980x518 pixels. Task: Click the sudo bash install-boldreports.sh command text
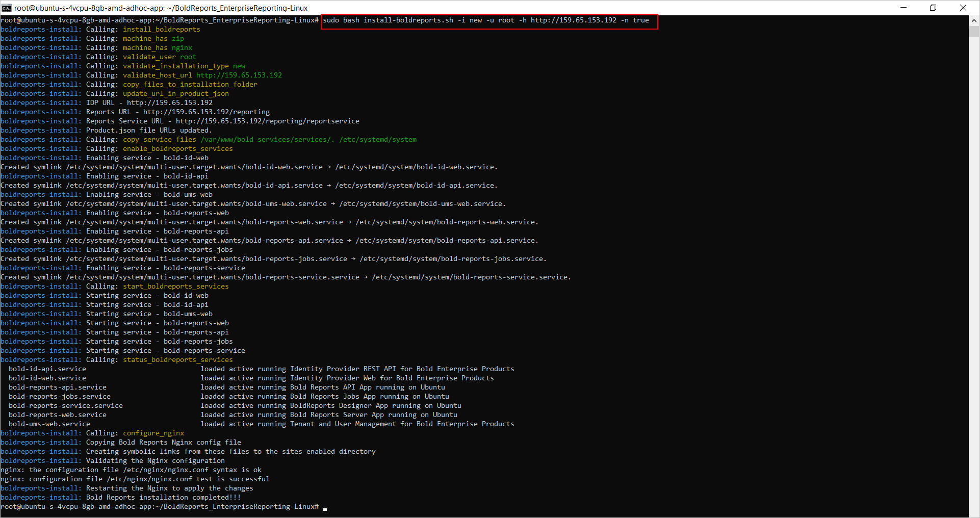[x=486, y=20]
